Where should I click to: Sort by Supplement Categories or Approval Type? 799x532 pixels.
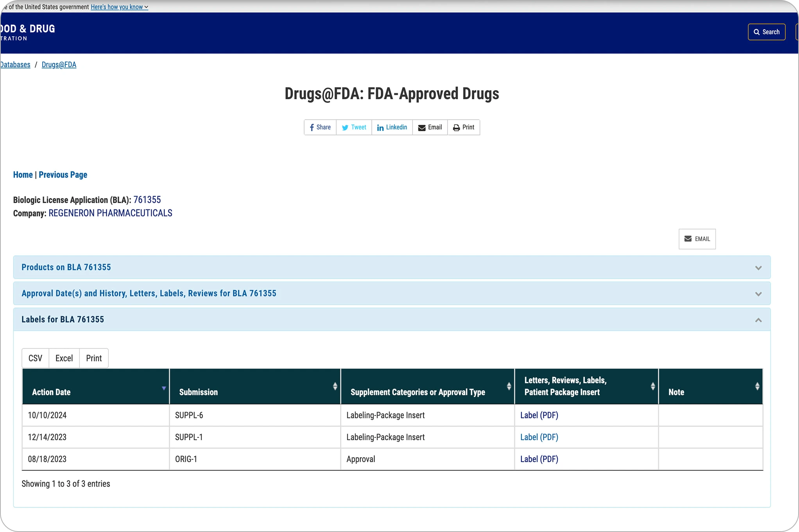428,386
